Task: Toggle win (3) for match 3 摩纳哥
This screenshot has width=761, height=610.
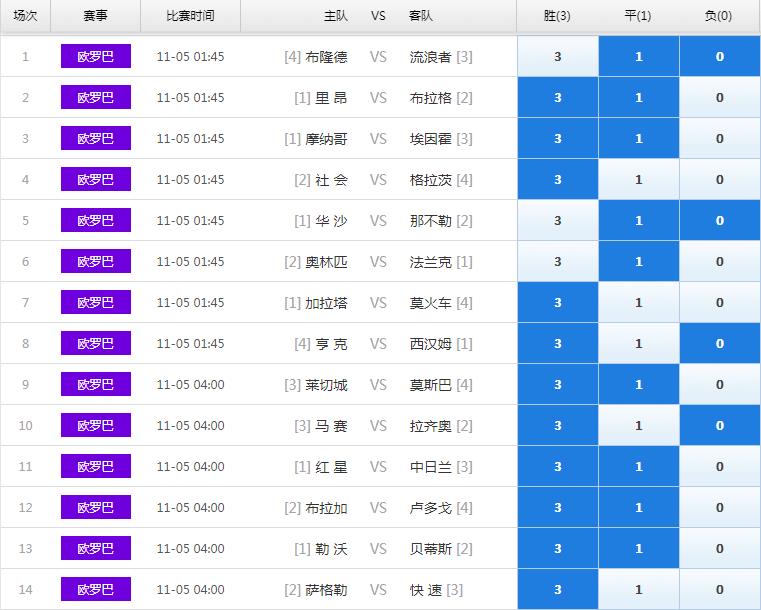Action: point(558,138)
